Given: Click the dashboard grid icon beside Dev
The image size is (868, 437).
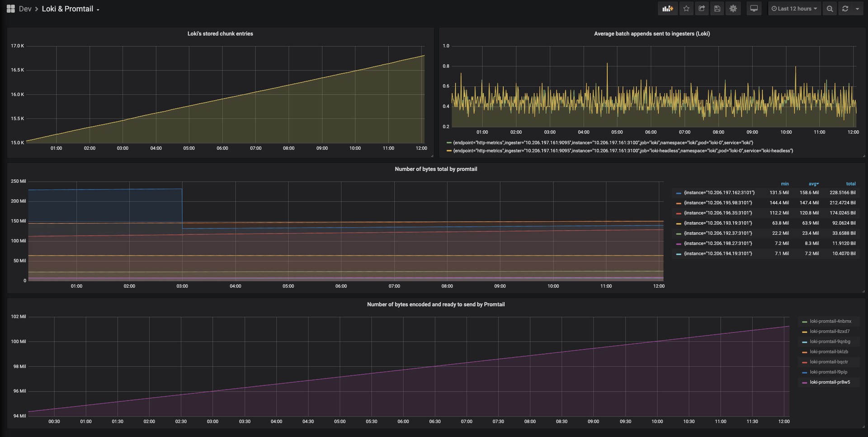Looking at the screenshot, I should point(11,9).
